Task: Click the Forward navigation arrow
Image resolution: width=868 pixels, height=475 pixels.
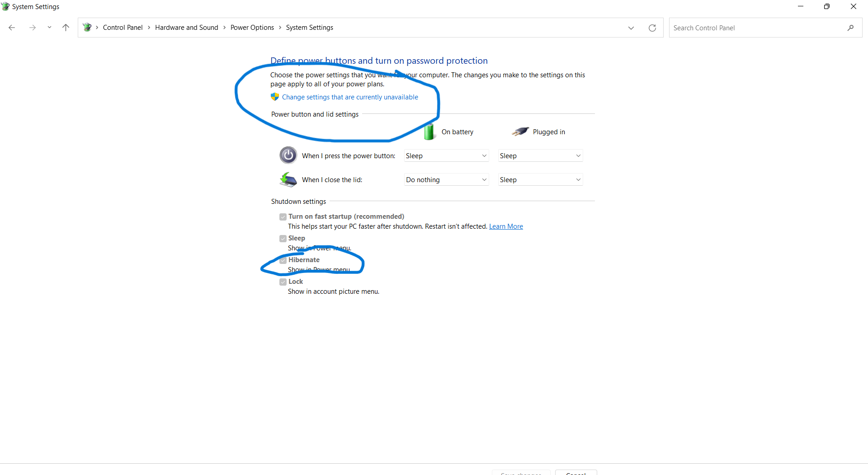Action: (32, 28)
